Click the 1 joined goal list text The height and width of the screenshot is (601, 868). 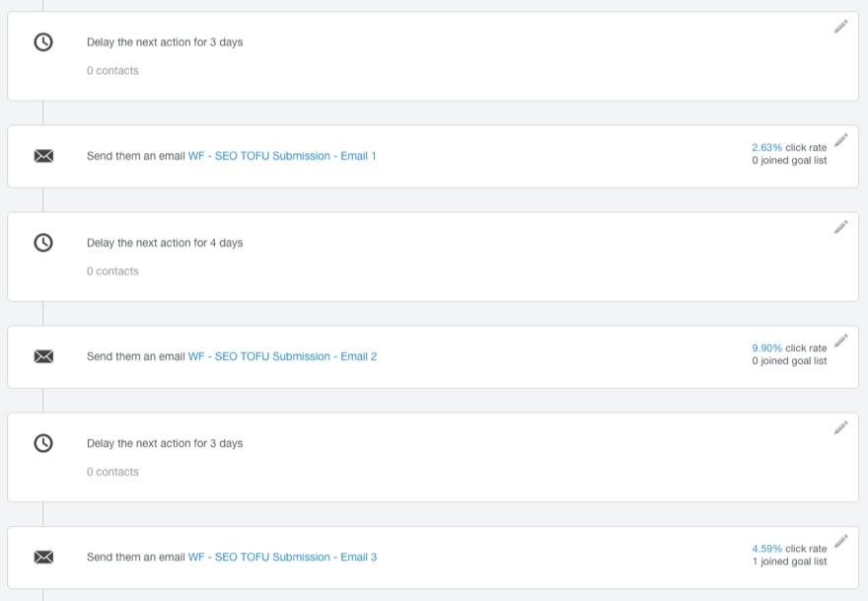point(789,562)
